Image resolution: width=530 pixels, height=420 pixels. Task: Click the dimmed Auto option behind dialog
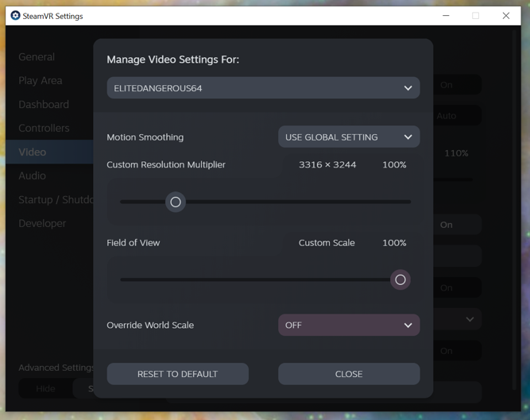point(447,116)
